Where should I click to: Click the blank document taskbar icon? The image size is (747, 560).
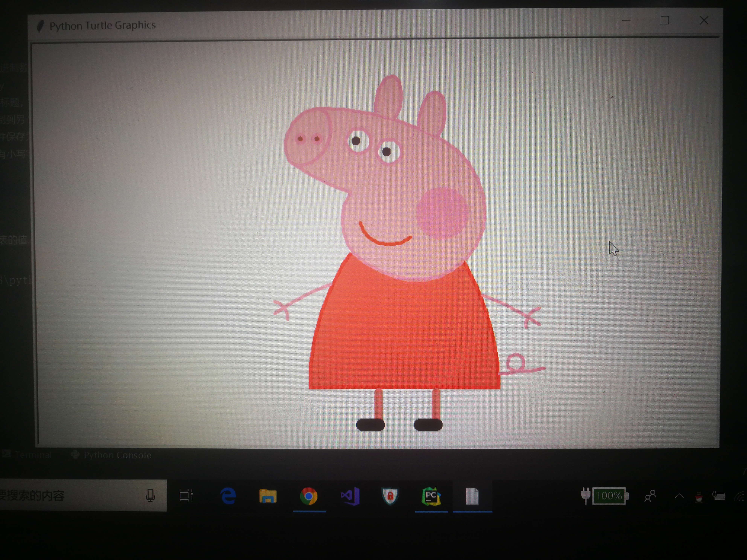[x=472, y=496]
